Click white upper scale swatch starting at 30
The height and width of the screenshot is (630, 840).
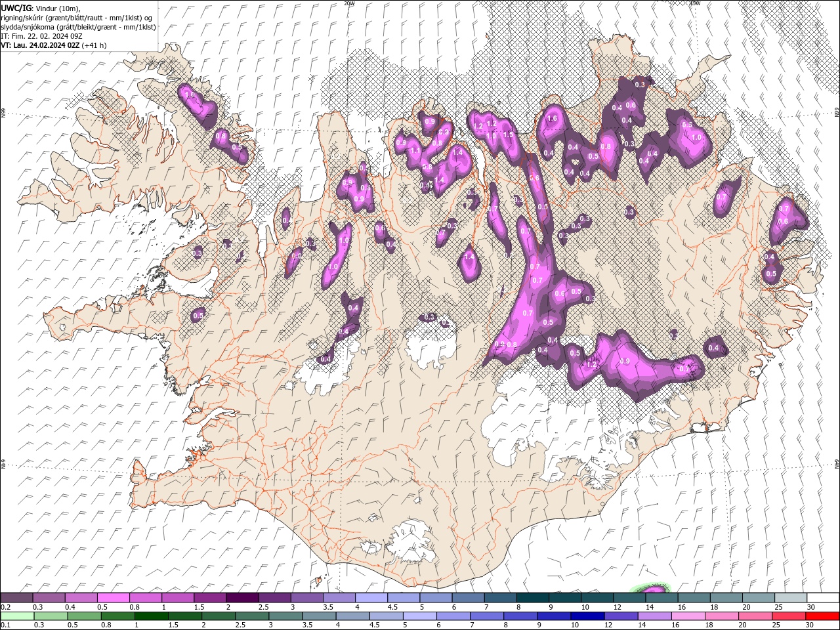tap(823, 598)
